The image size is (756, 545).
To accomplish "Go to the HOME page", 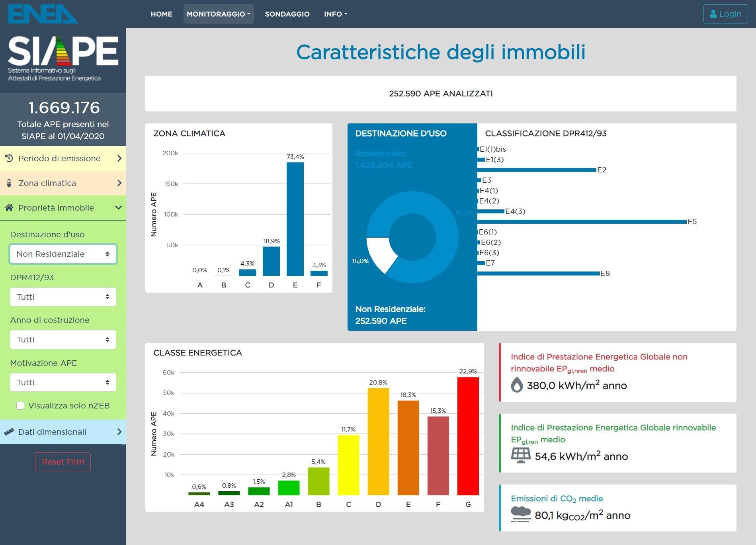I will point(161,14).
